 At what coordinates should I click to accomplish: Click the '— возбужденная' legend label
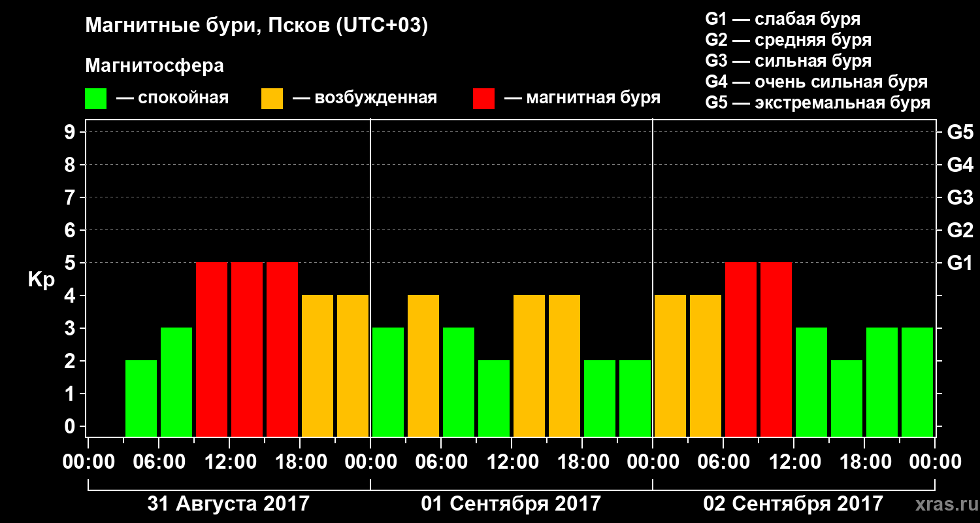coord(365,98)
